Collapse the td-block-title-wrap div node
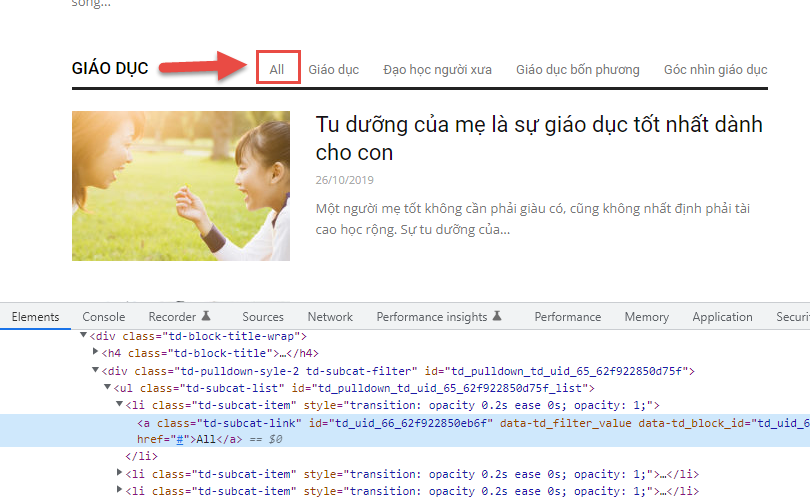The width and height of the screenshot is (810, 502). coord(83,335)
